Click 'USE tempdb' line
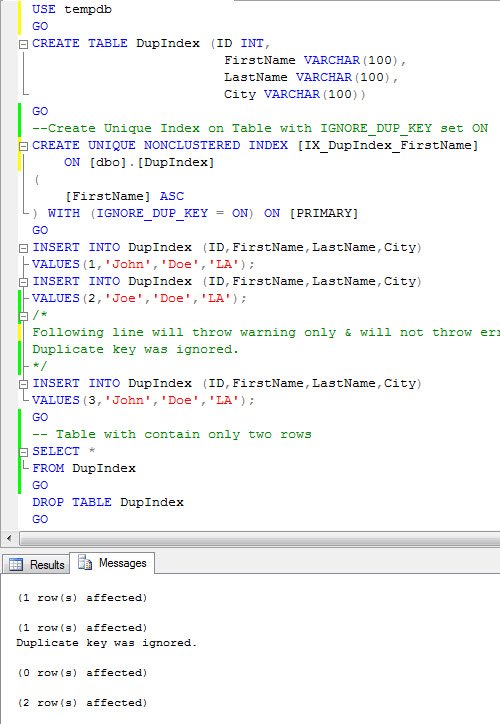The width and height of the screenshot is (500, 724). (72, 9)
